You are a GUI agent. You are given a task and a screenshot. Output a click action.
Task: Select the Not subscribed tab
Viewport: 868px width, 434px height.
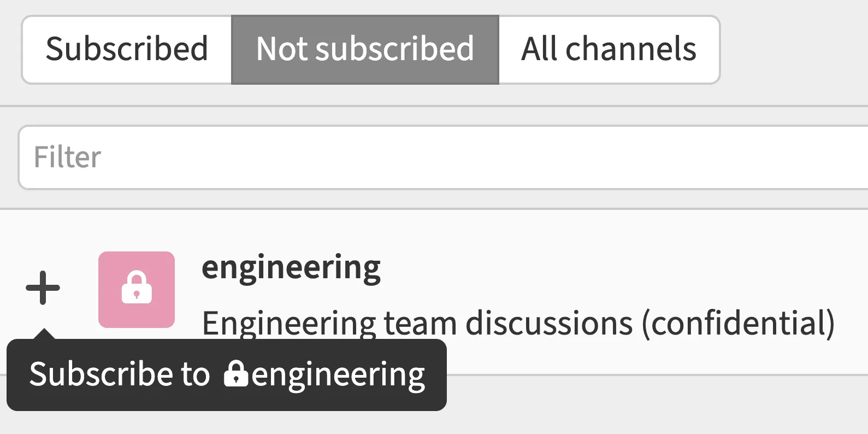tap(365, 49)
